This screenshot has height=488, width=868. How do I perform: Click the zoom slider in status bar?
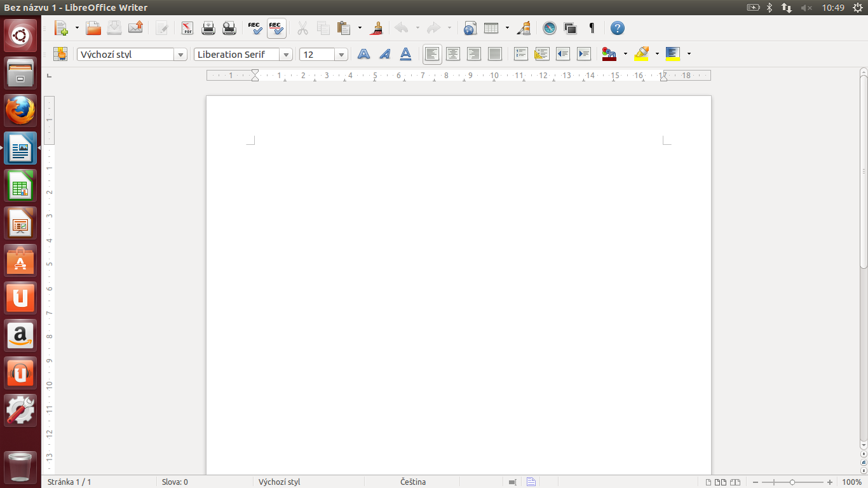click(x=792, y=482)
